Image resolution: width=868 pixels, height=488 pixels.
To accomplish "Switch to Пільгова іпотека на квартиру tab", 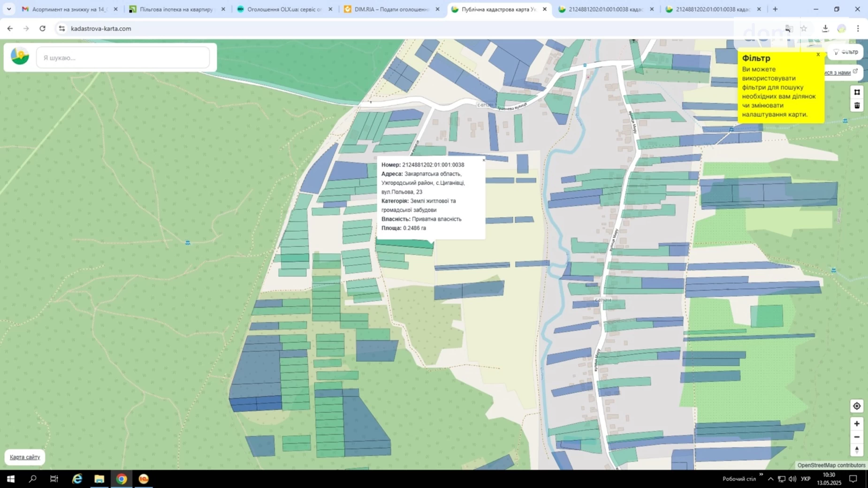I will pyautogui.click(x=176, y=9).
